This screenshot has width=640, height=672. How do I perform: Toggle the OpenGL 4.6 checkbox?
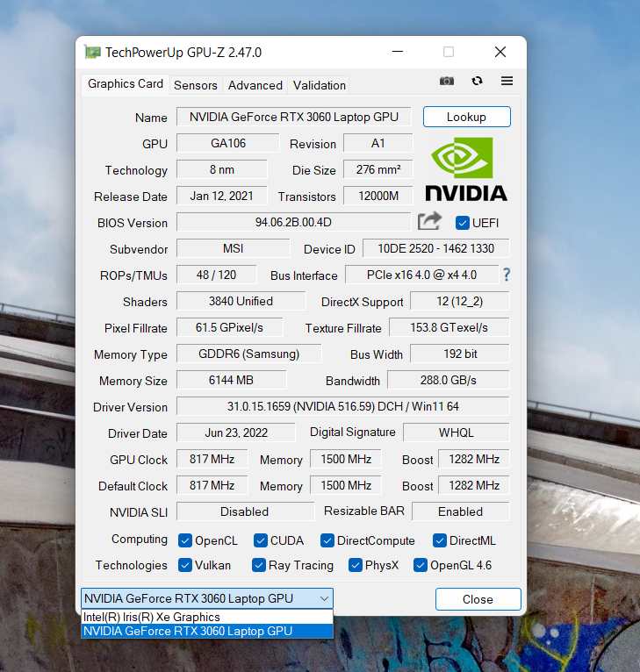pyautogui.click(x=421, y=565)
